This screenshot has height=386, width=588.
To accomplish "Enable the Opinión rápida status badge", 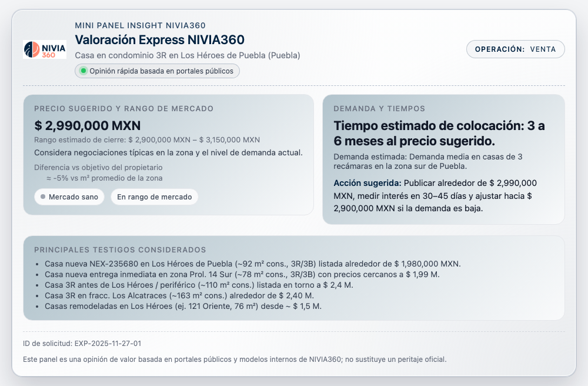I will 157,71.
